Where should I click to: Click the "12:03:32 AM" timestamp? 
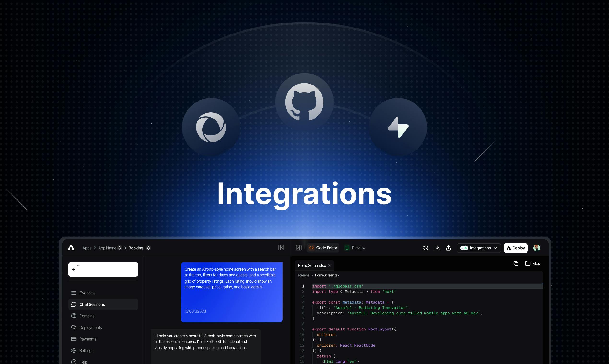point(195,311)
